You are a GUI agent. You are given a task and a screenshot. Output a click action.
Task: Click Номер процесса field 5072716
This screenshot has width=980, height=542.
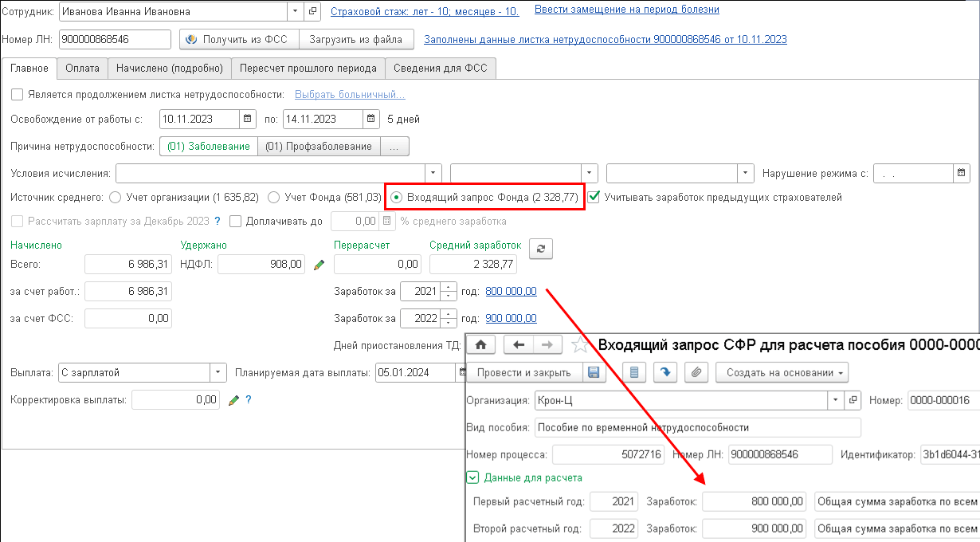click(x=608, y=454)
